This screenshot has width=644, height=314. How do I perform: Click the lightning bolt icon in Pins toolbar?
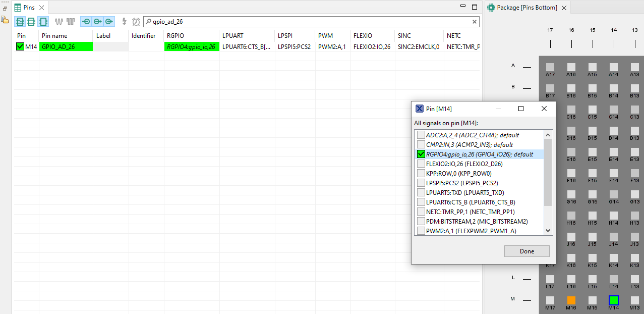[x=124, y=22]
